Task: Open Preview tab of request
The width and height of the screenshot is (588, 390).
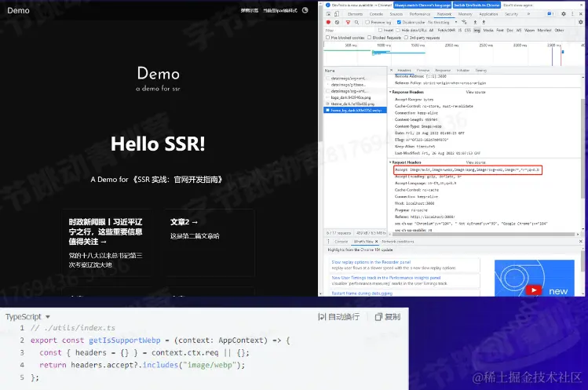Action: click(423, 70)
